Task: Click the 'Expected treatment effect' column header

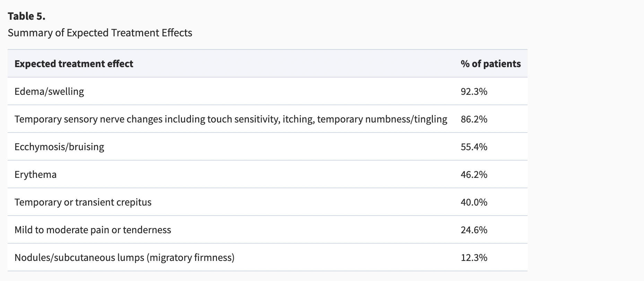Action: (74, 64)
